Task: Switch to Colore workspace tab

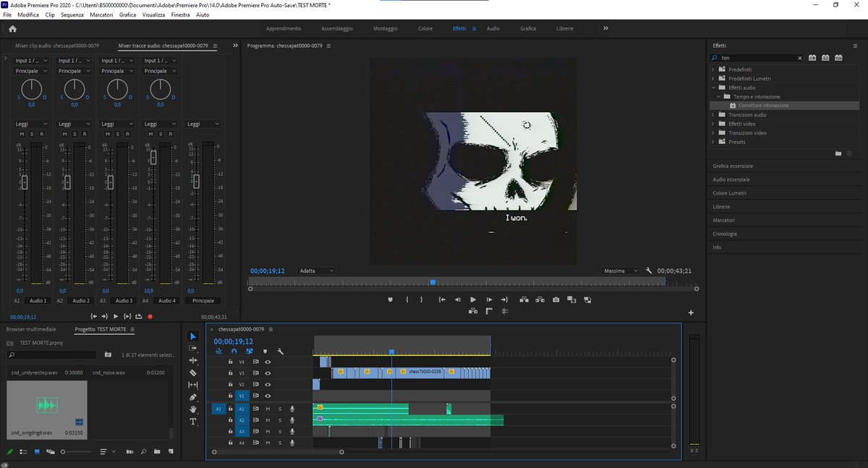Action: (425, 28)
